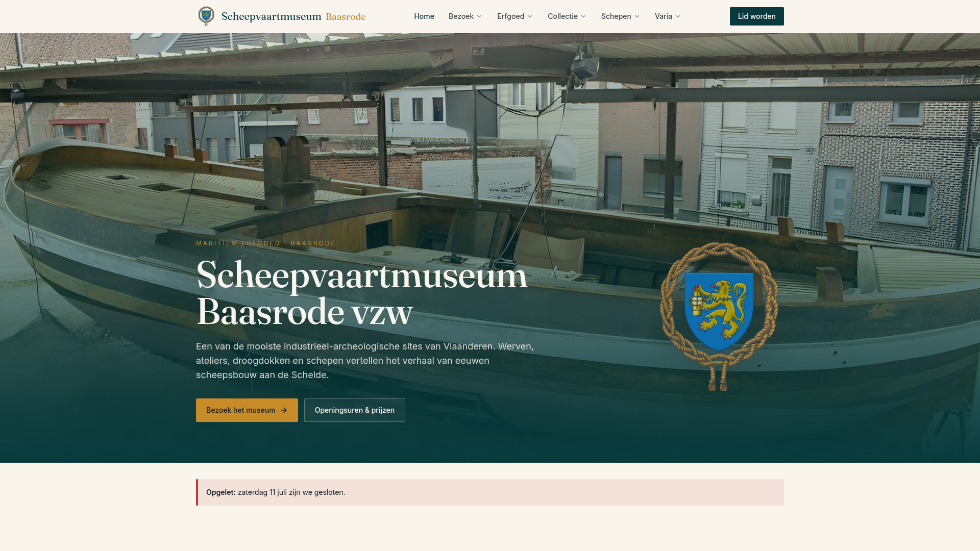Click the arrow icon in Bezoek het museum
The height and width of the screenshot is (551, 980).
pyautogui.click(x=284, y=410)
